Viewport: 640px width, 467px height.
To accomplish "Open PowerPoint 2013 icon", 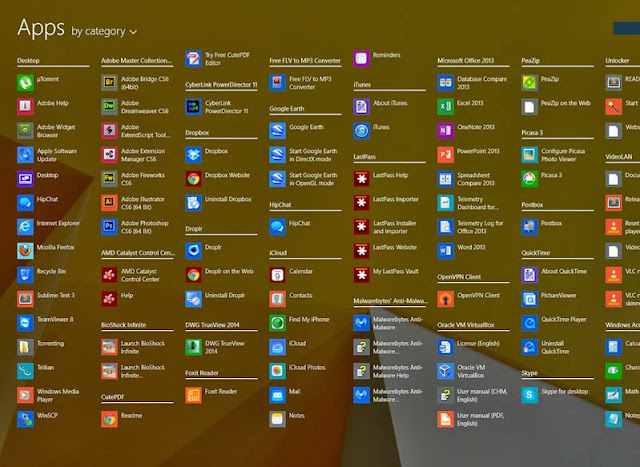I will [x=446, y=155].
